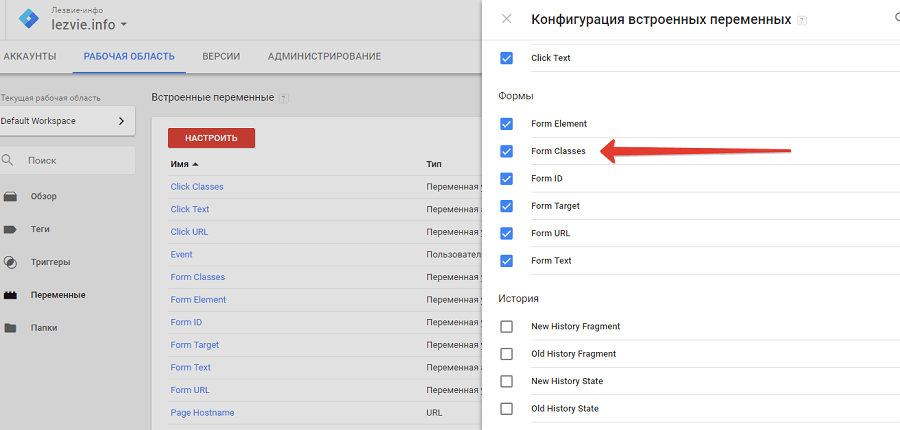Uncheck the Form Classes checkbox

pos(507,151)
